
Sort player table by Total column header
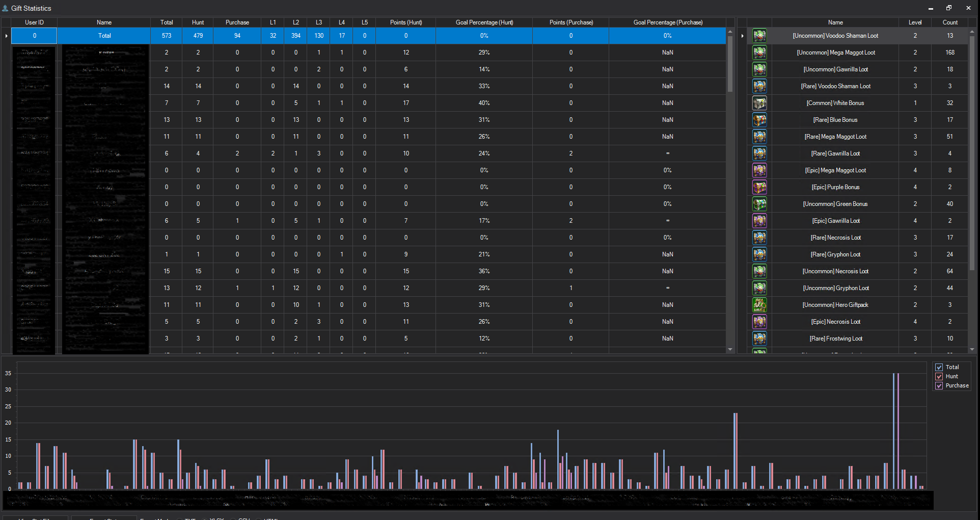pos(167,22)
